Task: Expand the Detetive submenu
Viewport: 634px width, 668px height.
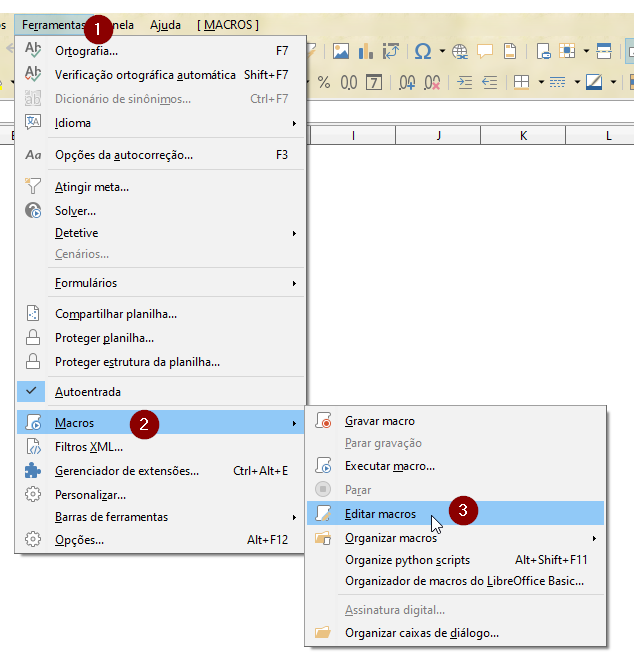Action: pos(161,233)
